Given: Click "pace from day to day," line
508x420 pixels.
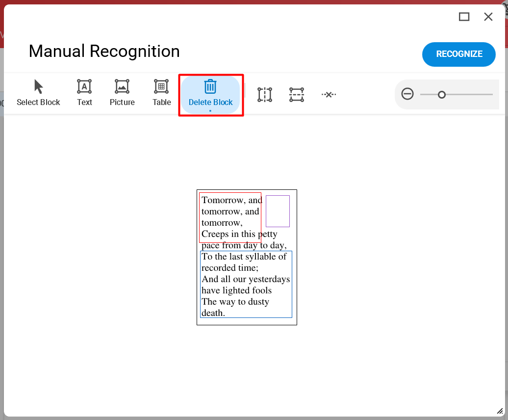Looking at the screenshot, I should click(x=244, y=245).
